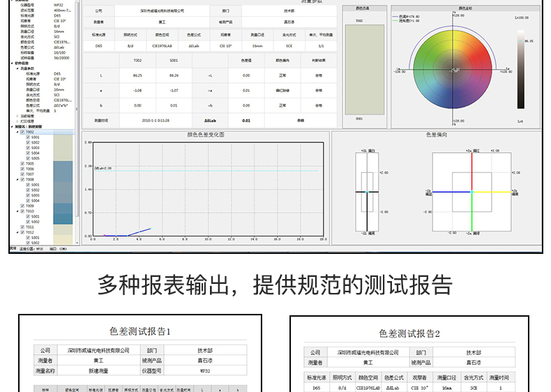Click the ΔElab label cell
The width and height of the screenshot is (551, 392).
210,121
